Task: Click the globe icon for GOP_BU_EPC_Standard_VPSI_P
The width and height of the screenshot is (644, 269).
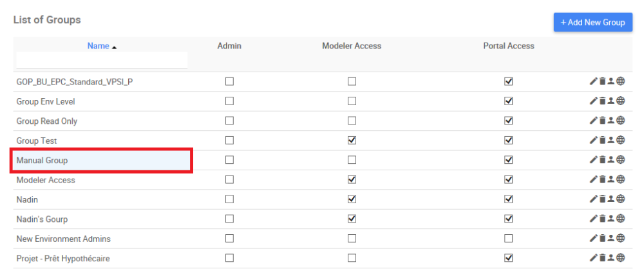Action: (621, 82)
